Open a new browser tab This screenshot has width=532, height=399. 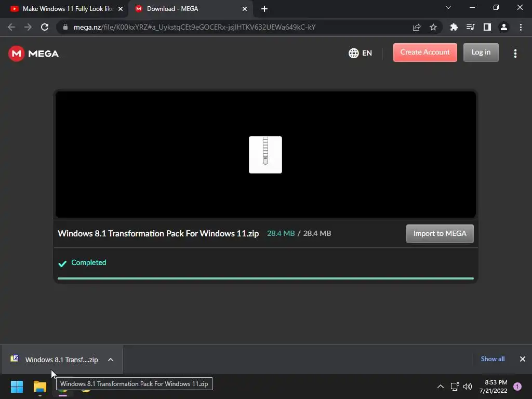coord(264,9)
